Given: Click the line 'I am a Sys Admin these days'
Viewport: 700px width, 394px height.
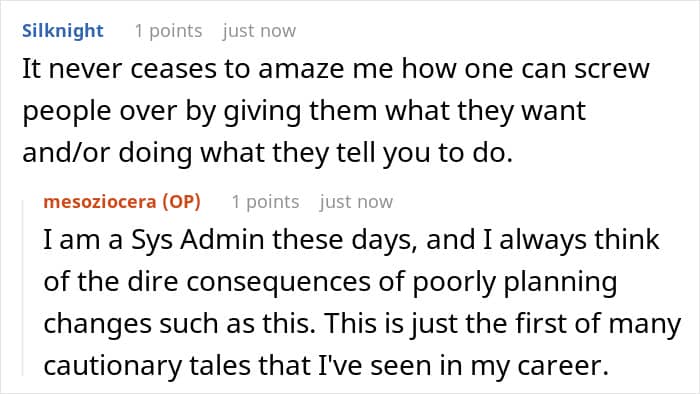Looking at the screenshot, I should (x=351, y=240).
